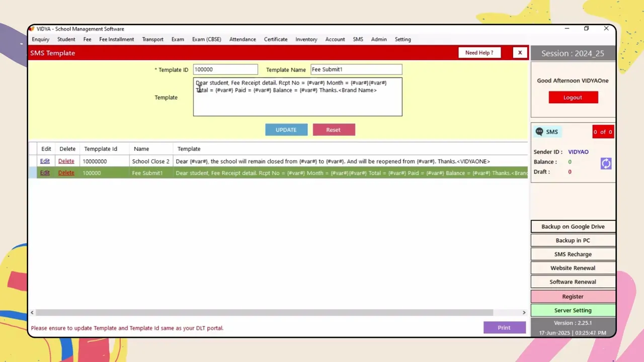The image size is (644, 362).
Task: Select row header of Fee Submit1 row
Action: pyautogui.click(x=33, y=172)
